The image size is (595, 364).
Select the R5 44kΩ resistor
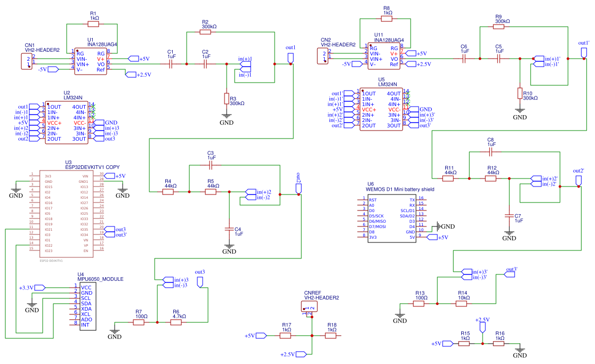pos(211,192)
